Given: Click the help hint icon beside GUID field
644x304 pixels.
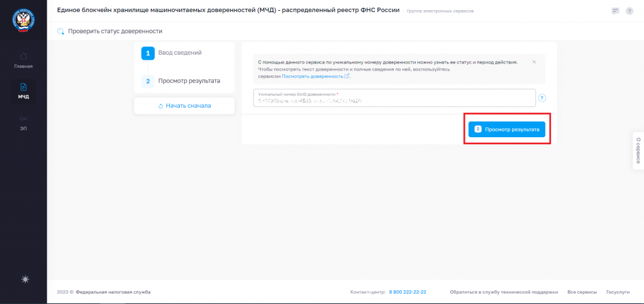Looking at the screenshot, I should [x=541, y=98].
